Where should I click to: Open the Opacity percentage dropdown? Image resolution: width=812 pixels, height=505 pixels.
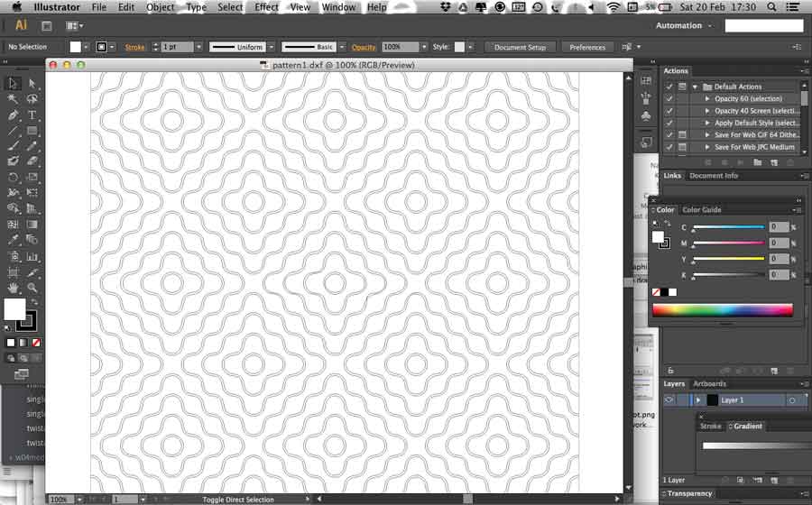click(x=424, y=47)
